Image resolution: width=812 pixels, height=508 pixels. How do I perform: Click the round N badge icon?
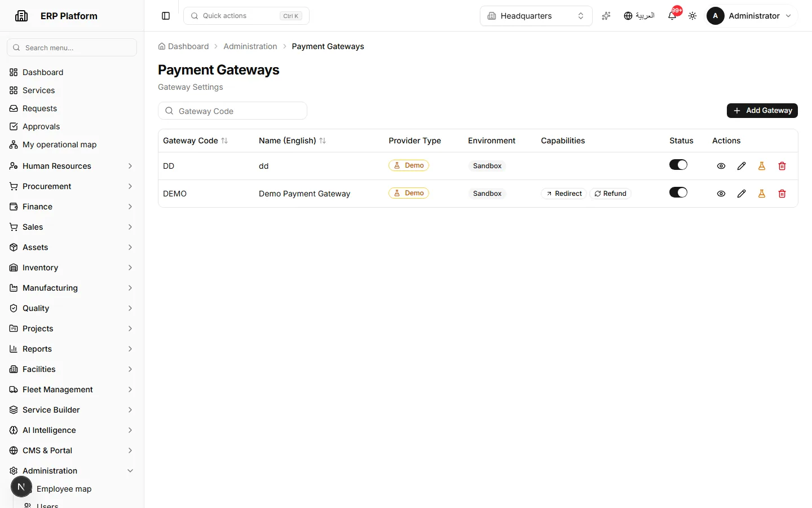[x=21, y=487]
